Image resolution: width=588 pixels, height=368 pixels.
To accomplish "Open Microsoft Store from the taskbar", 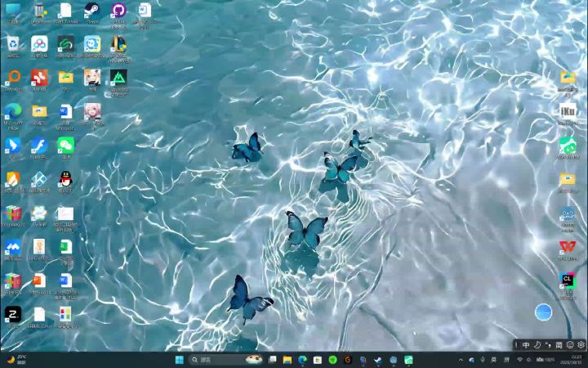I will pyautogui.click(x=318, y=360).
